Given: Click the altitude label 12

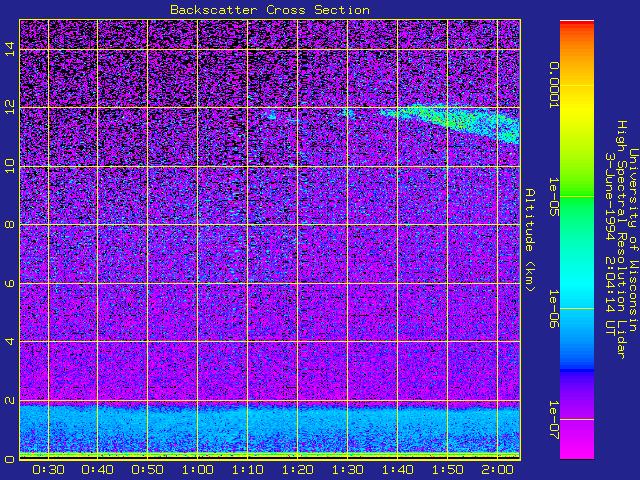Looking at the screenshot, I should coord(10,107).
